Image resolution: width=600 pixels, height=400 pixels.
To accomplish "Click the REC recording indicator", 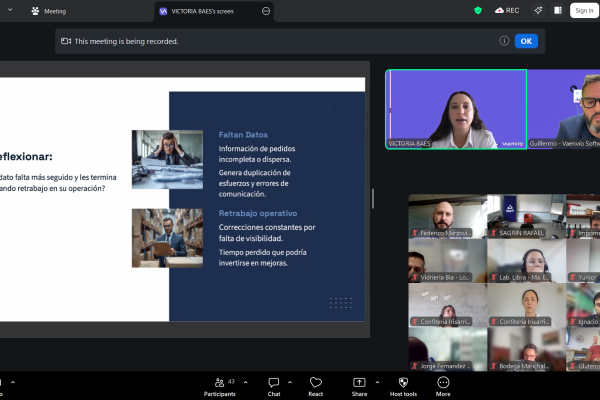I will (x=507, y=10).
